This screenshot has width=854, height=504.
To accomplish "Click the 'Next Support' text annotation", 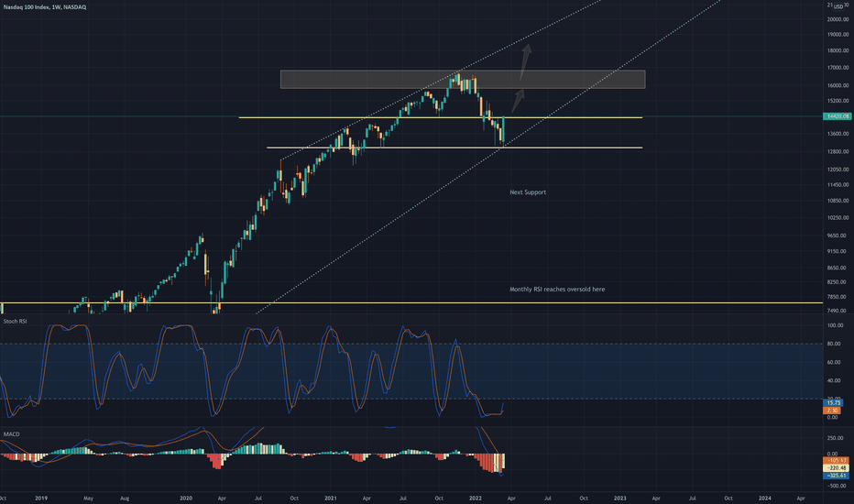I will point(528,192).
